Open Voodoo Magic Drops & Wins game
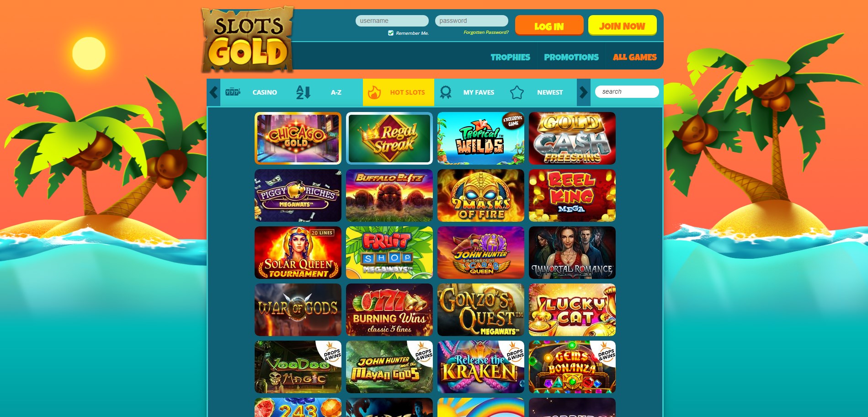This screenshot has width=868, height=417. click(x=298, y=367)
